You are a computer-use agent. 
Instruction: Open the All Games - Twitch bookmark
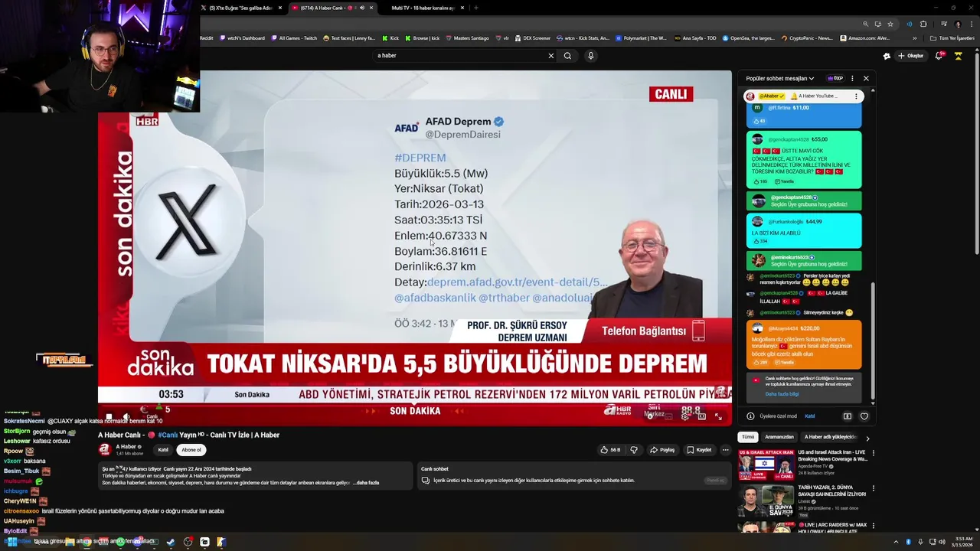tap(294, 37)
